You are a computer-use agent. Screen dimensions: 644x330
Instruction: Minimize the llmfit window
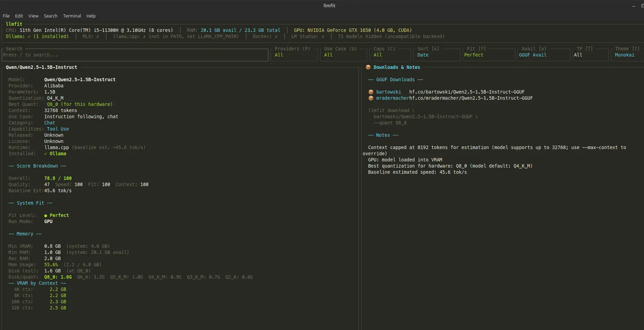(633, 6)
